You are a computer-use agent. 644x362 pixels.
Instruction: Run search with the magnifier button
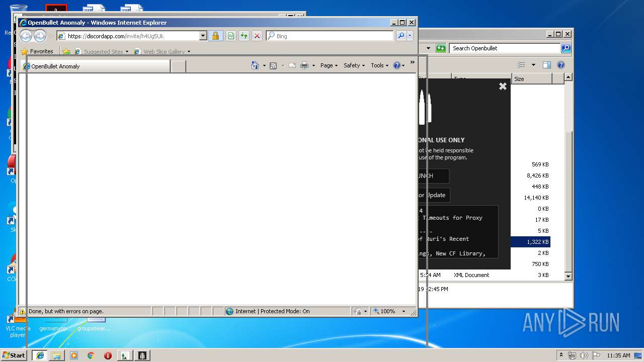401,36
